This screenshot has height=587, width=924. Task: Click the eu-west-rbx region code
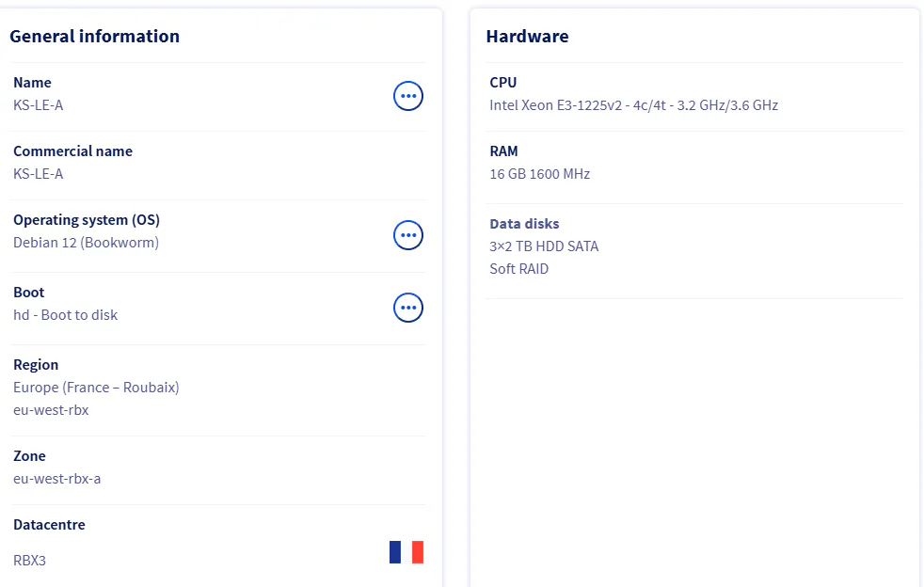51,410
